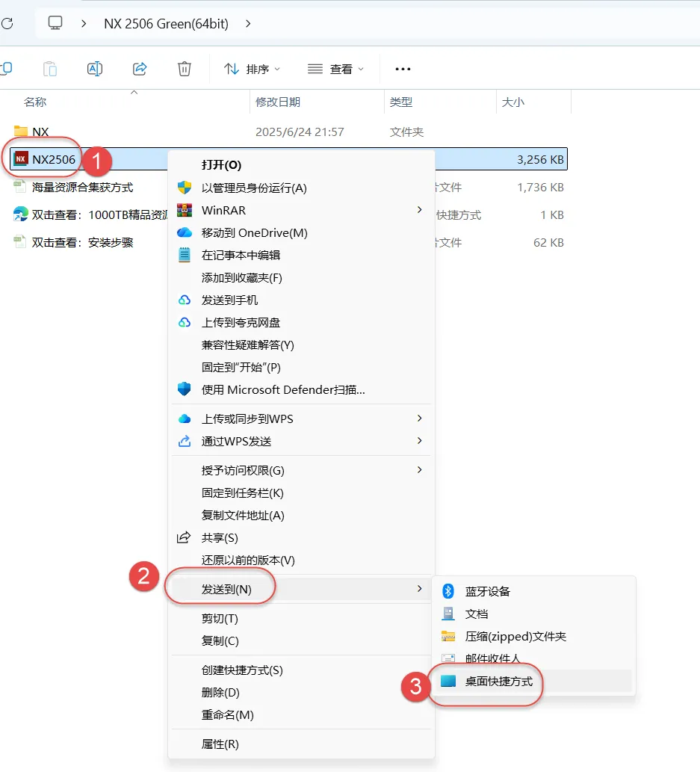700x772 pixels.
Task: Sort by 大小 column header
Action: pyautogui.click(x=513, y=102)
